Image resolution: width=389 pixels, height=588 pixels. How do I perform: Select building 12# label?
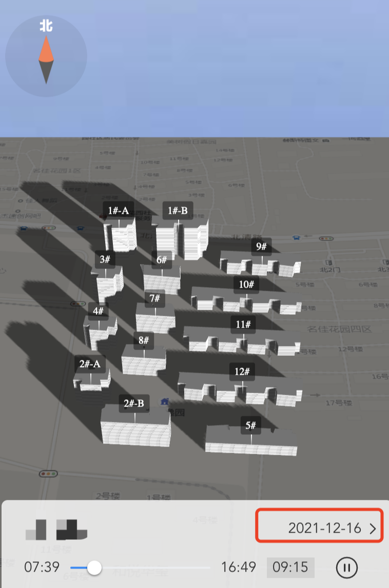click(x=242, y=372)
